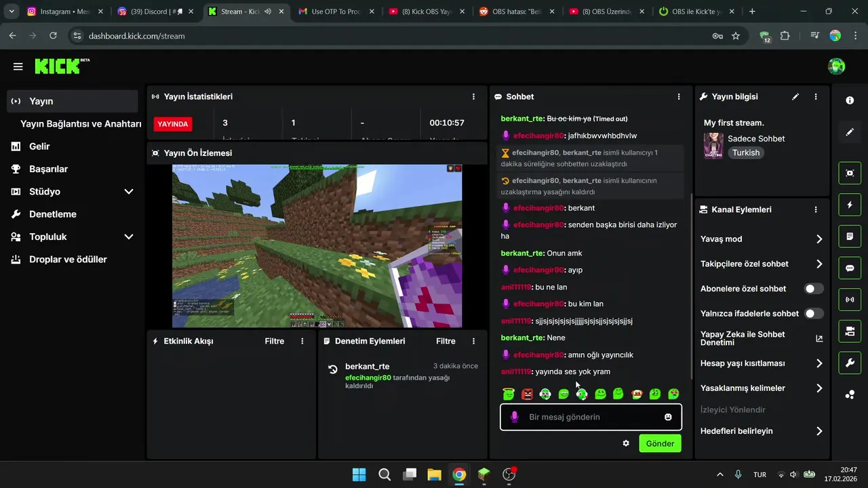Screen dimensions: 868x488
Task: Open the Denetim Eylemleri three-dot menu
Action: tap(474, 341)
